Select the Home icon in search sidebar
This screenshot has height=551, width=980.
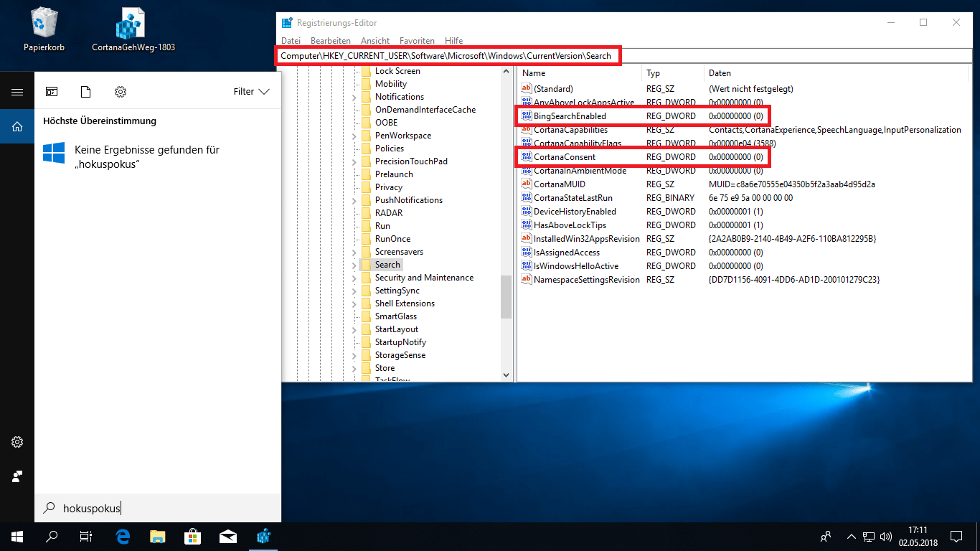click(17, 127)
